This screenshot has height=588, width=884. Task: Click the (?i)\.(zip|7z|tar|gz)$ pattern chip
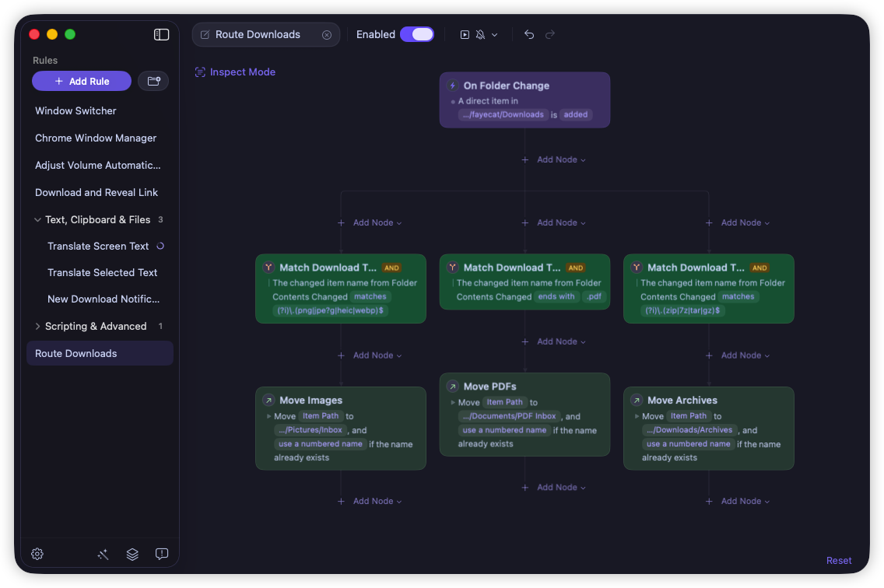[x=682, y=310]
